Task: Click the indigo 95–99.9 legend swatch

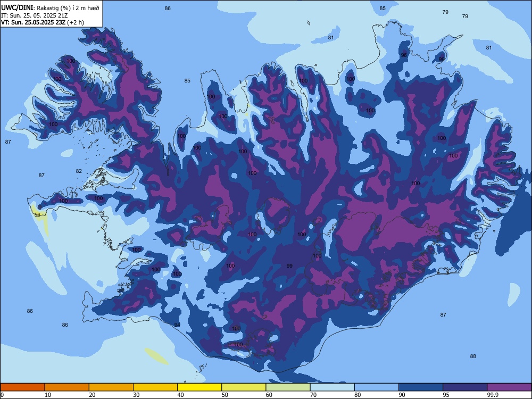Action: point(465,387)
